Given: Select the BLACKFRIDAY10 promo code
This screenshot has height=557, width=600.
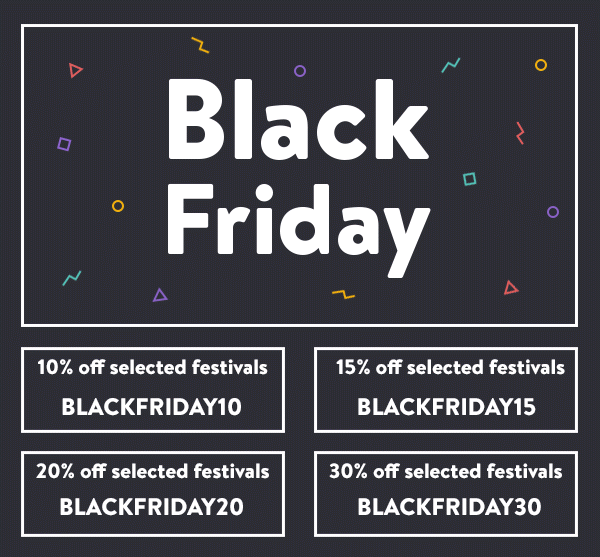Looking at the screenshot, I should (x=152, y=407).
